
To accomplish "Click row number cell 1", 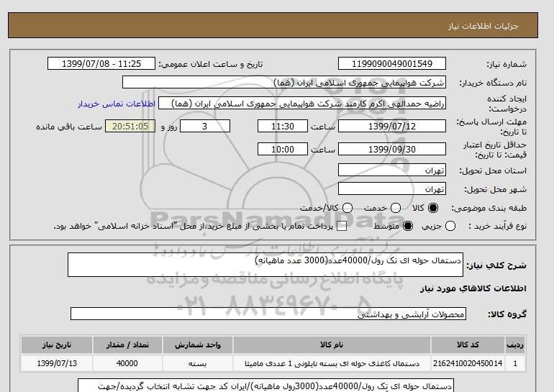I will [x=515, y=363].
